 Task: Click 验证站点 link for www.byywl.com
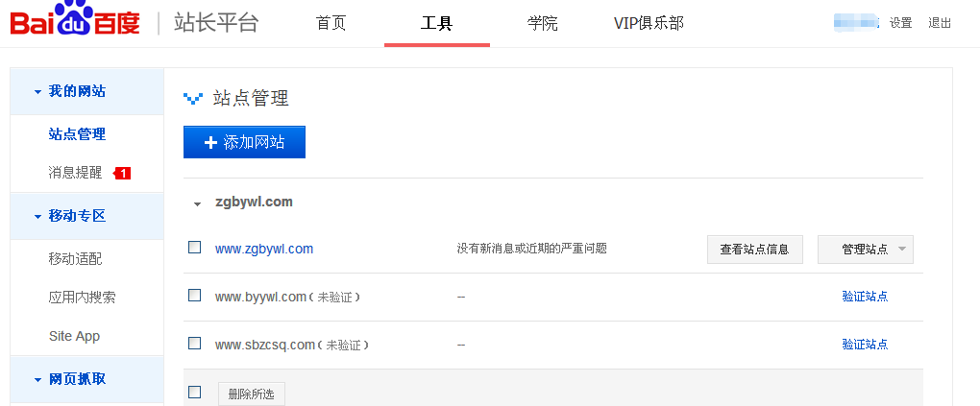865,296
